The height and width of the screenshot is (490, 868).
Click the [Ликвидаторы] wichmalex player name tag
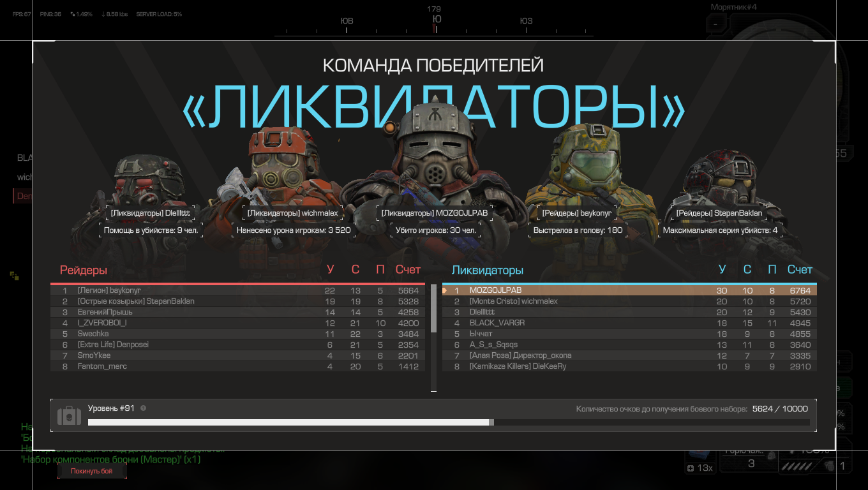point(293,212)
